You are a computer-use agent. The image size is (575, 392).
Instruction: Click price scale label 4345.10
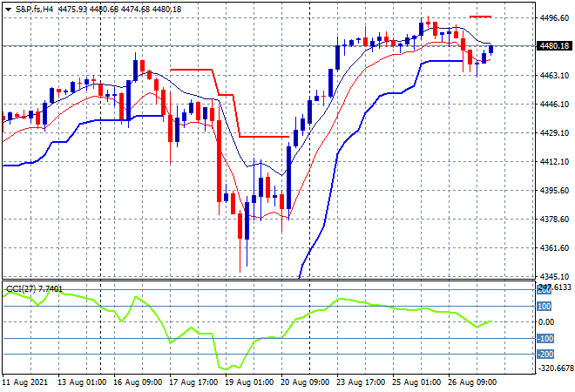coord(554,276)
